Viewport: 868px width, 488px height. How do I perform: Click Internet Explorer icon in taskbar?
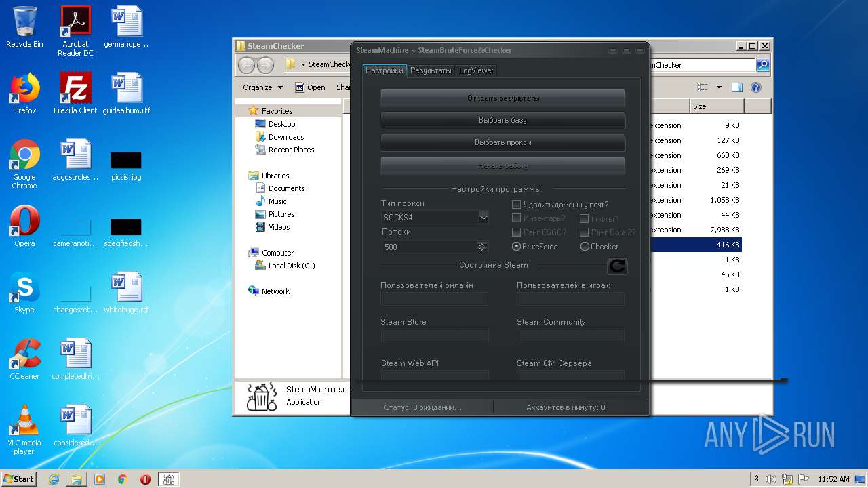(54, 479)
